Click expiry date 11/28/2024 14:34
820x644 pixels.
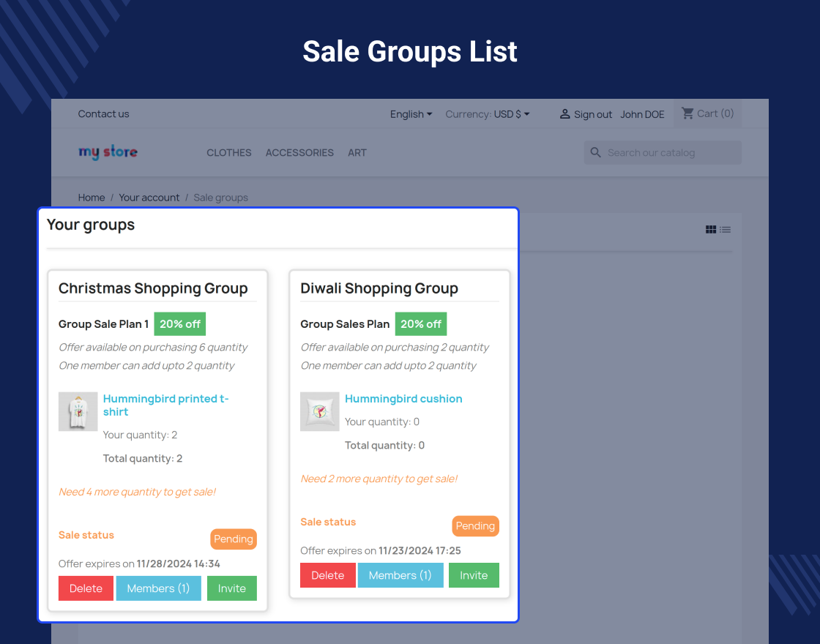(179, 563)
